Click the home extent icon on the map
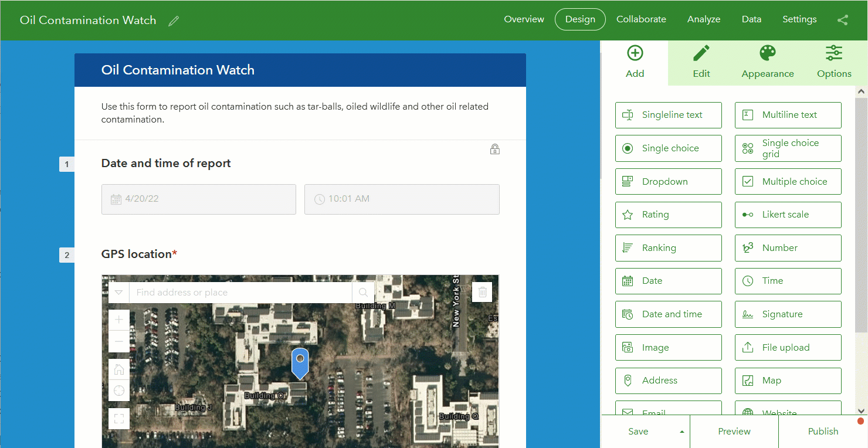The width and height of the screenshot is (868, 448). coord(119,369)
